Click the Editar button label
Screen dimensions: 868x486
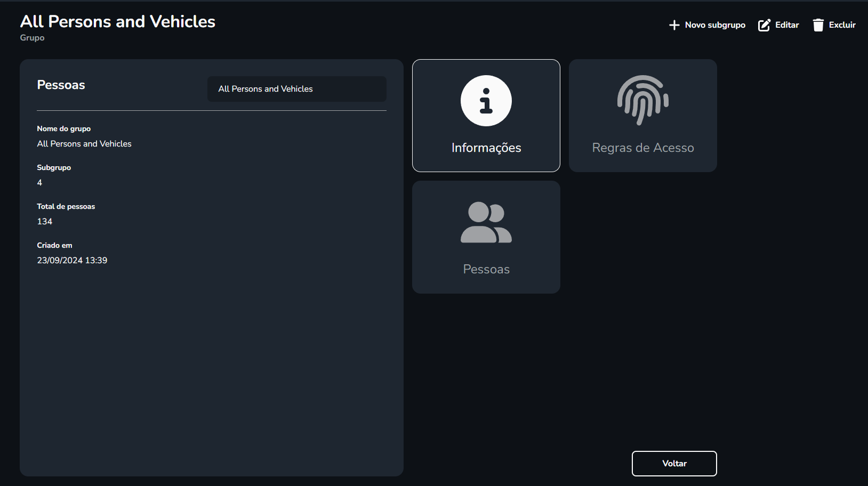click(787, 25)
